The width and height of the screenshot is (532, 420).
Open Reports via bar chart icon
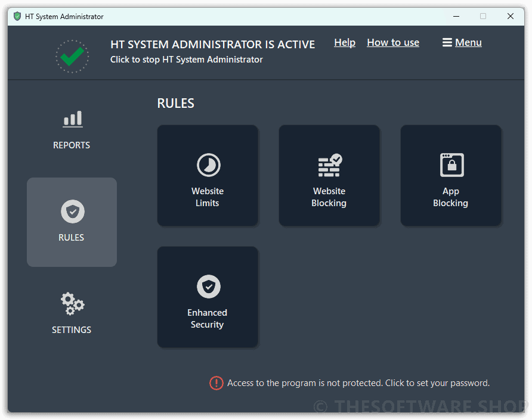(73, 119)
